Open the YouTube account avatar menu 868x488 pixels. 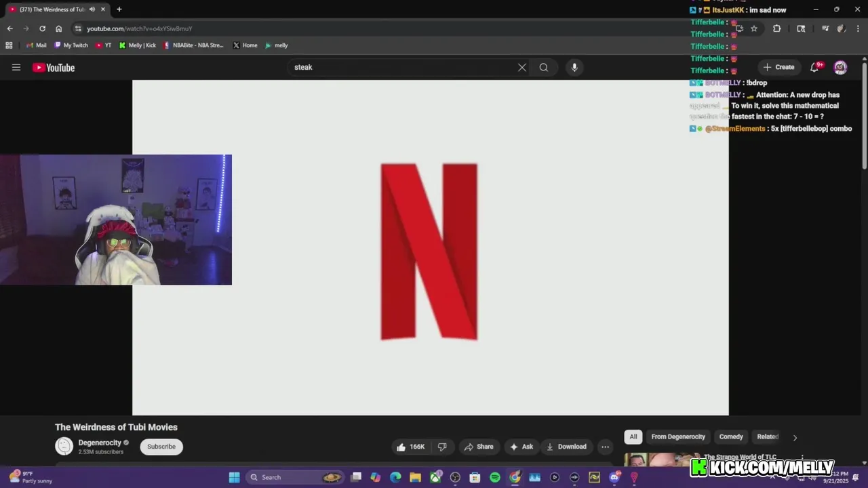(x=840, y=67)
